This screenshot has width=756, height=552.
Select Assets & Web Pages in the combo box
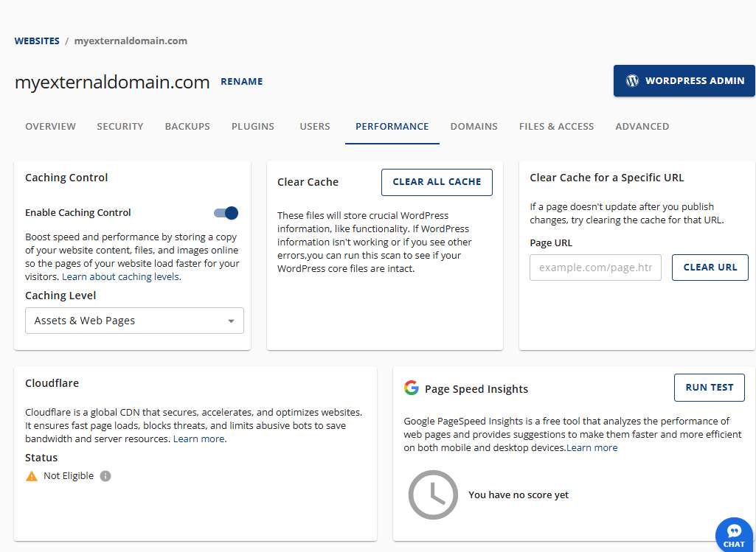(x=134, y=321)
